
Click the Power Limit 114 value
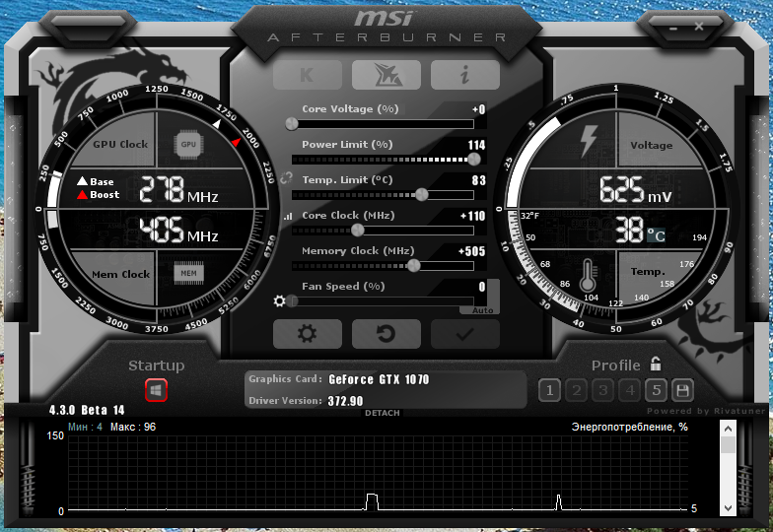coord(476,145)
